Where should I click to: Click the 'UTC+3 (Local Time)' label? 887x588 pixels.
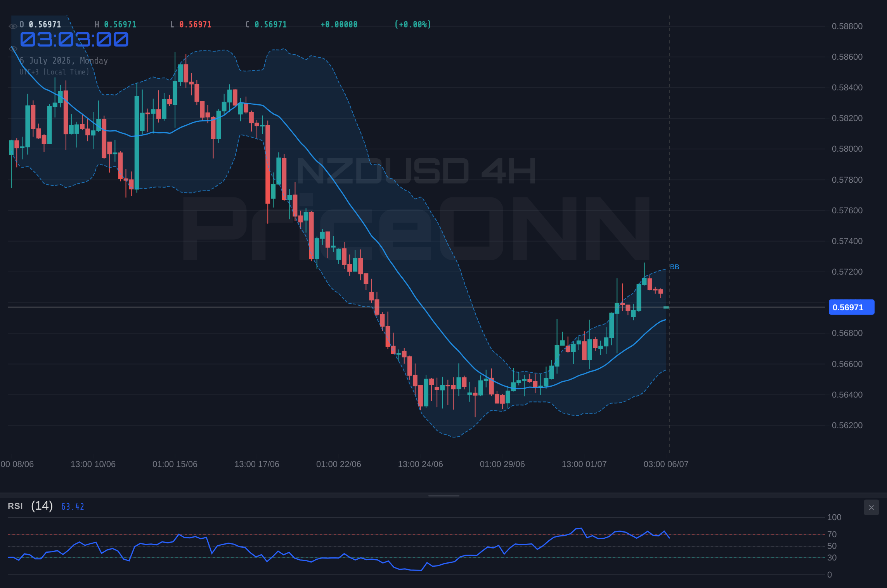coord(55,72)
